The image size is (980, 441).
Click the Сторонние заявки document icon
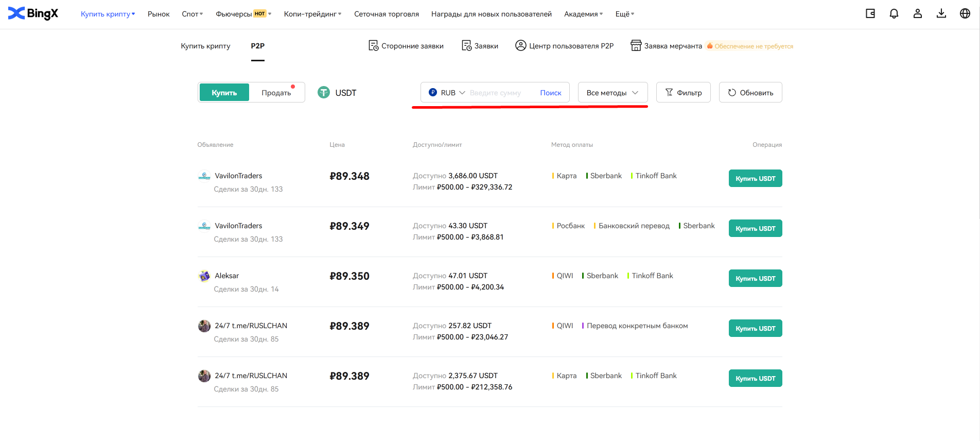374,46
